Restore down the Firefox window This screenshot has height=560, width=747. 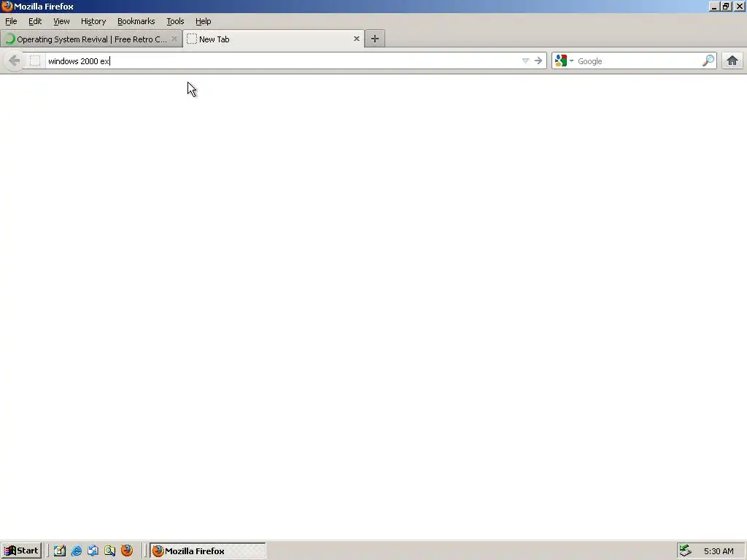726,7
